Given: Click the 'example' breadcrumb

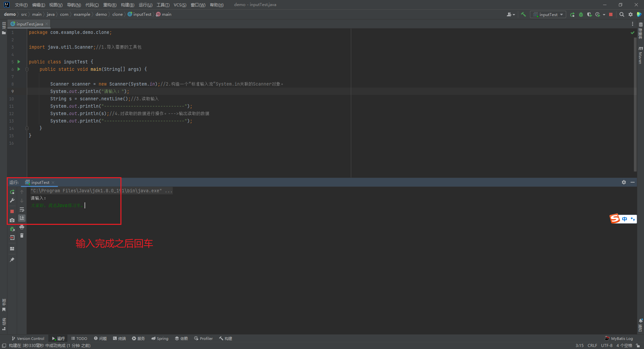Looking at the screenshot, I should coord(82,14).
